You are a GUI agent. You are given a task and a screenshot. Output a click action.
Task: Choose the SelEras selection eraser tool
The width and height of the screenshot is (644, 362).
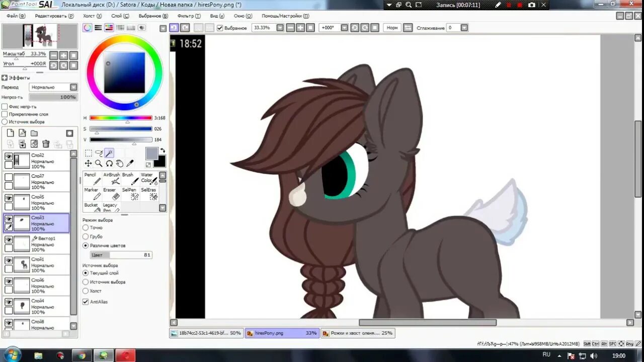pos(149,194)
